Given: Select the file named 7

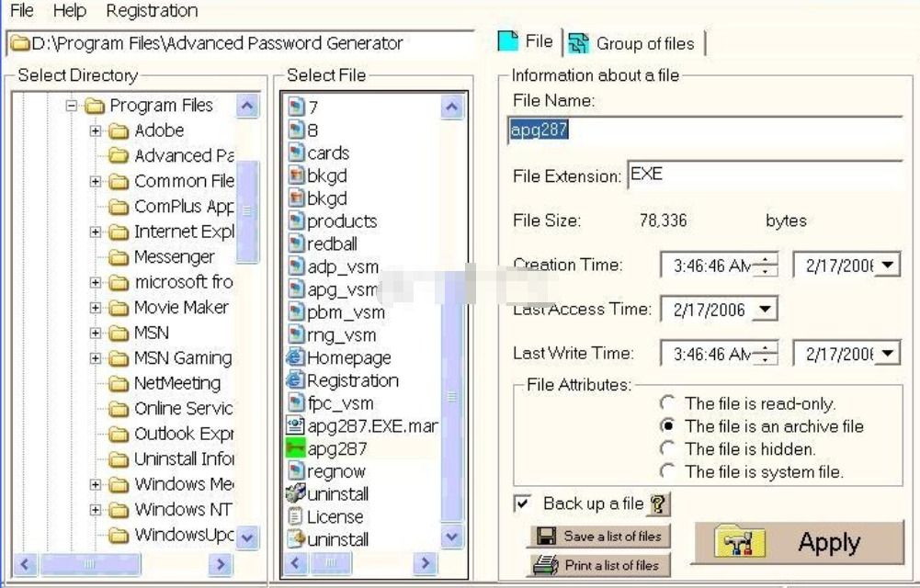Looking at the screenshot, I should [304, 107].
